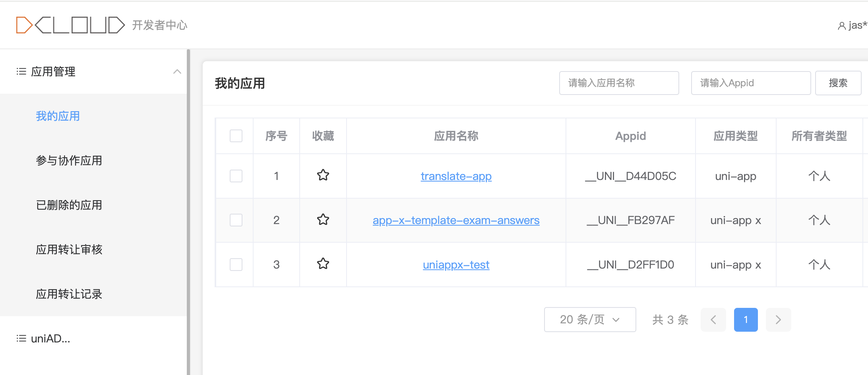This screenshot has height=375, width=868.
Task: Toggle the select-all header checkbox
Action: (236, 136)
